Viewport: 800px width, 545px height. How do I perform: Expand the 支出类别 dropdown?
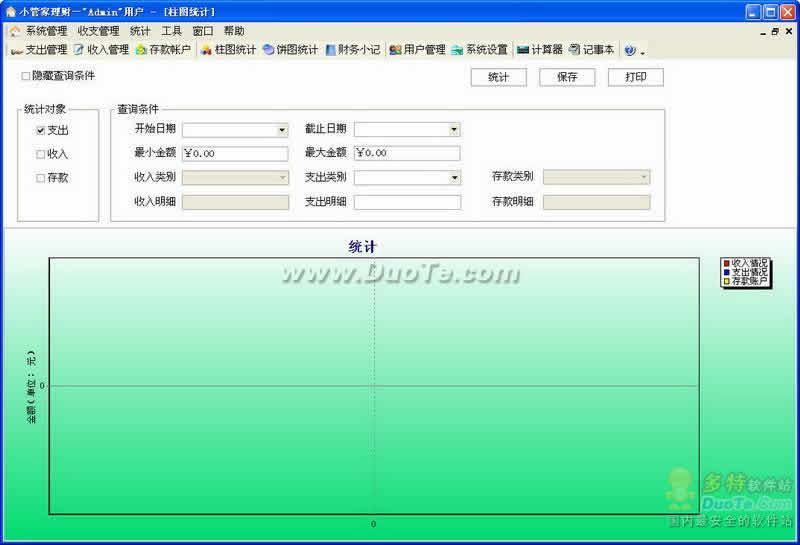click(454, 178)
